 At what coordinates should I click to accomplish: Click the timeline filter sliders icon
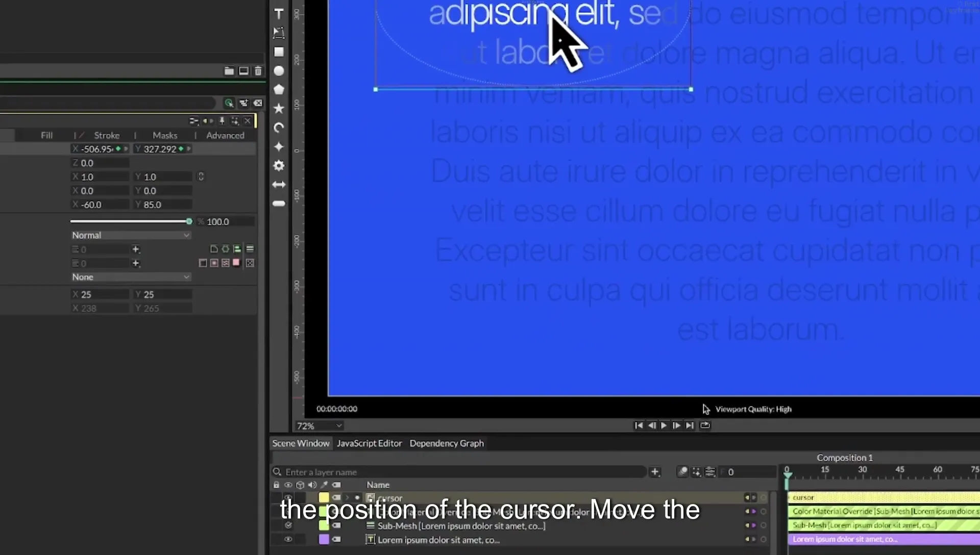[710, 472]
